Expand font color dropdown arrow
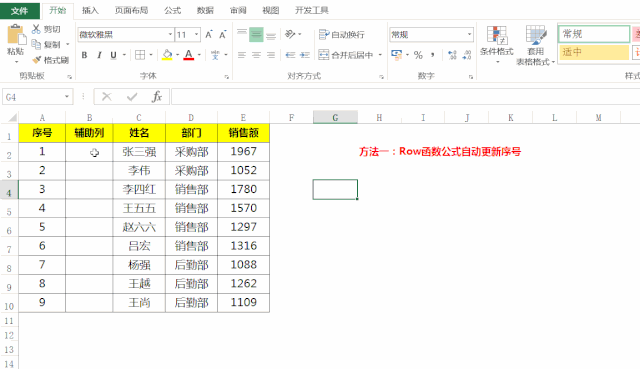 click(199, 55)
